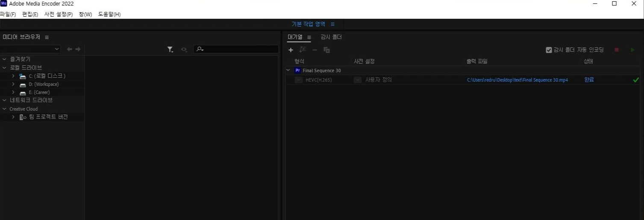Open the 대기열 panel menu icon
Viewport: 644px width, 220px height.
[x=309, y=37]
